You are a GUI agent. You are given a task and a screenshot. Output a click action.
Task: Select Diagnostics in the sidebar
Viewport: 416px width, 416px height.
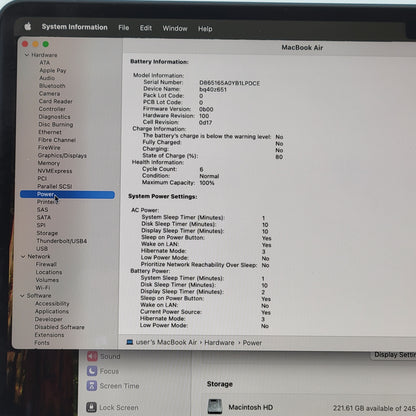click(54, 117)
